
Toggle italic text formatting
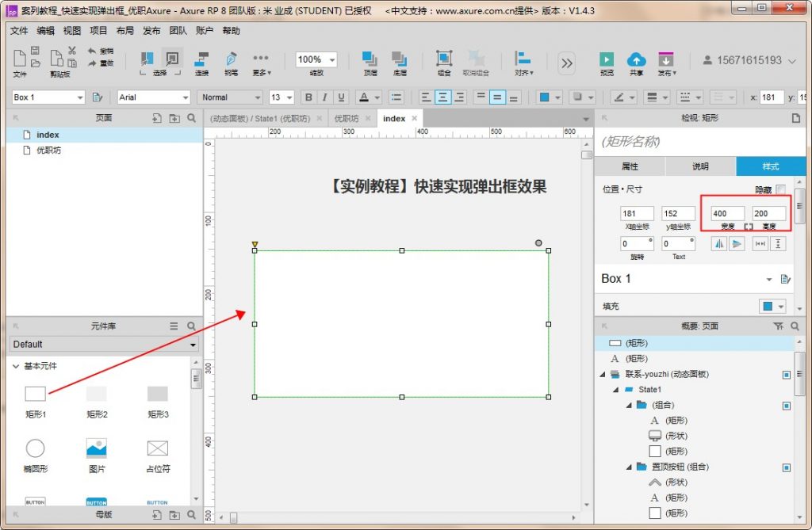point(325,97)
